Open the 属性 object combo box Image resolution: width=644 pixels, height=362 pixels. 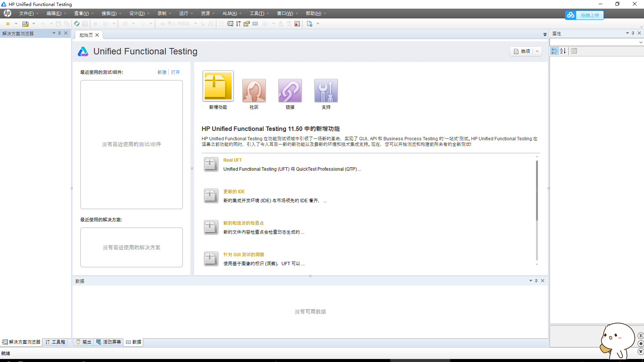pyautogui.click(x=596, y=42)
